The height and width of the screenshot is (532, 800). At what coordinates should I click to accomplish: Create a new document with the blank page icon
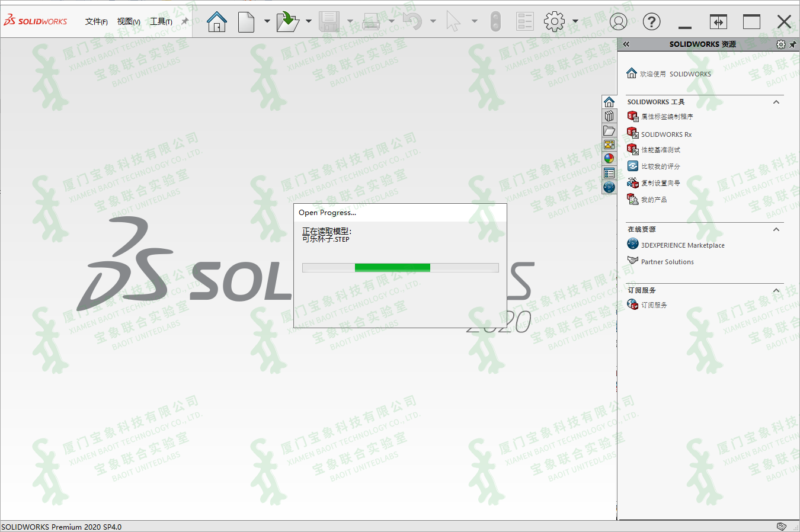pyautogui.click(x=246, y=22)
